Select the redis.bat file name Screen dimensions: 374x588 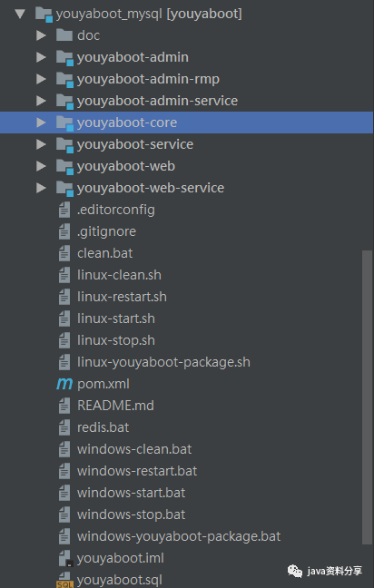click(x=103, y=427)
